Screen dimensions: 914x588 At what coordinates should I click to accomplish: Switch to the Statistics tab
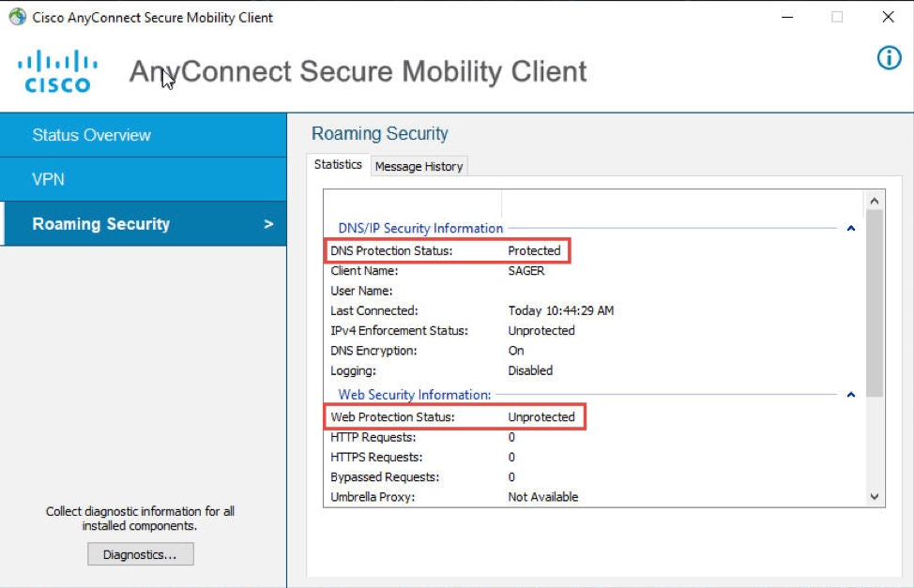(x=338, y=165)
